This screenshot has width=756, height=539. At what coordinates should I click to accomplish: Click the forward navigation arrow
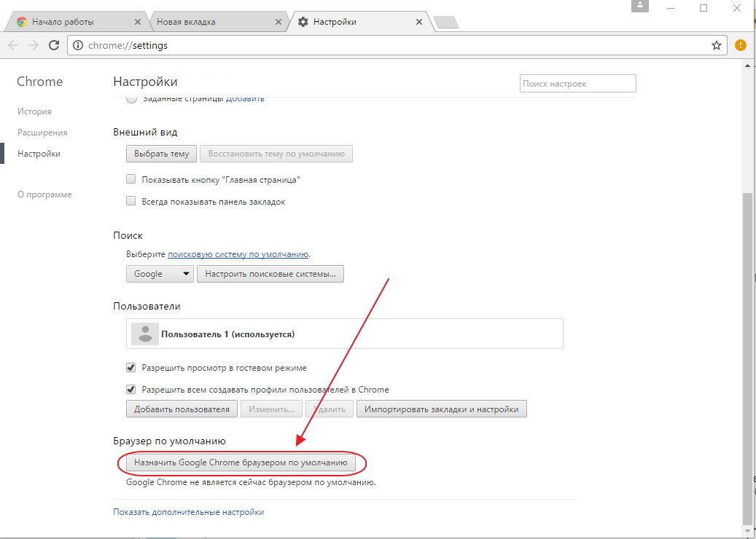34,45
